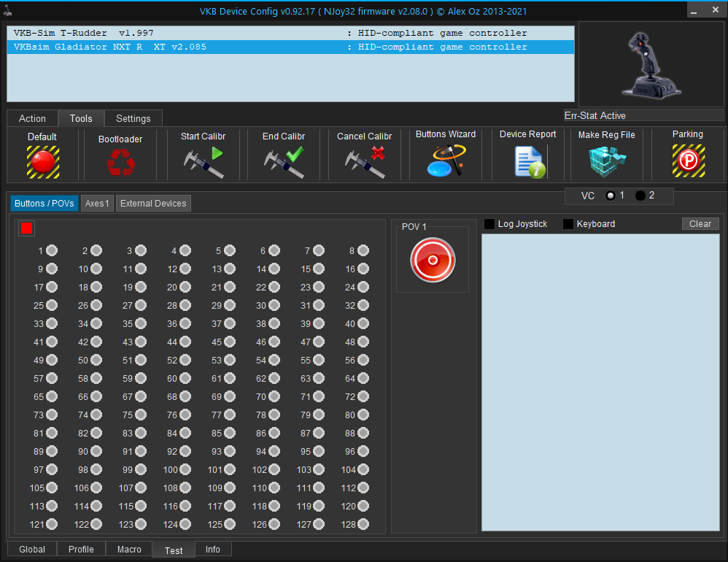Viewport: 728px width, 562px height.
Task: Open the Device Report icon
Action: [530, 161]
